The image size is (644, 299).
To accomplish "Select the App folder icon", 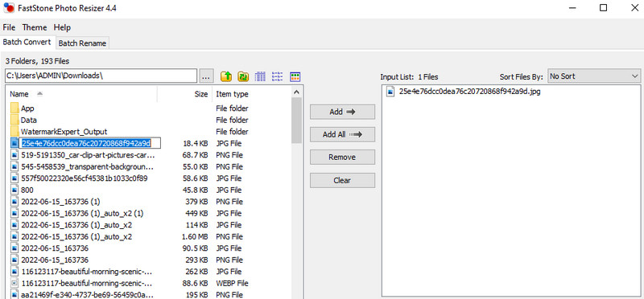I will click(x=14, y=109).
